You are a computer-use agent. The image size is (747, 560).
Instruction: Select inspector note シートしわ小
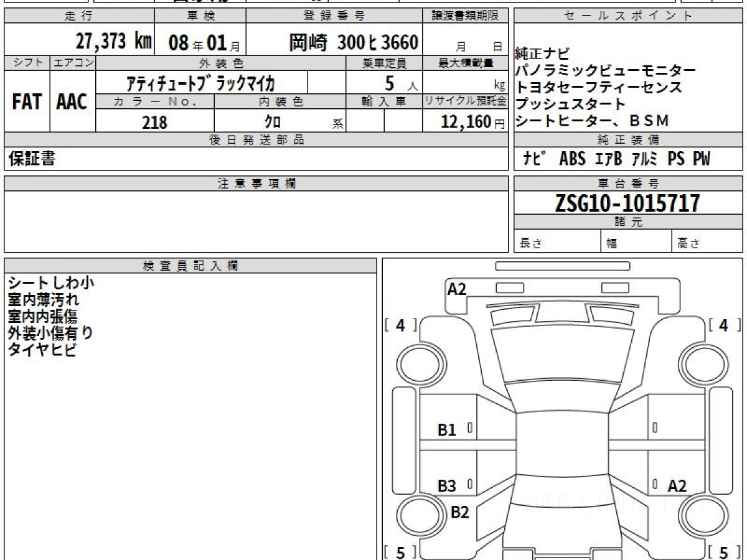52,283
